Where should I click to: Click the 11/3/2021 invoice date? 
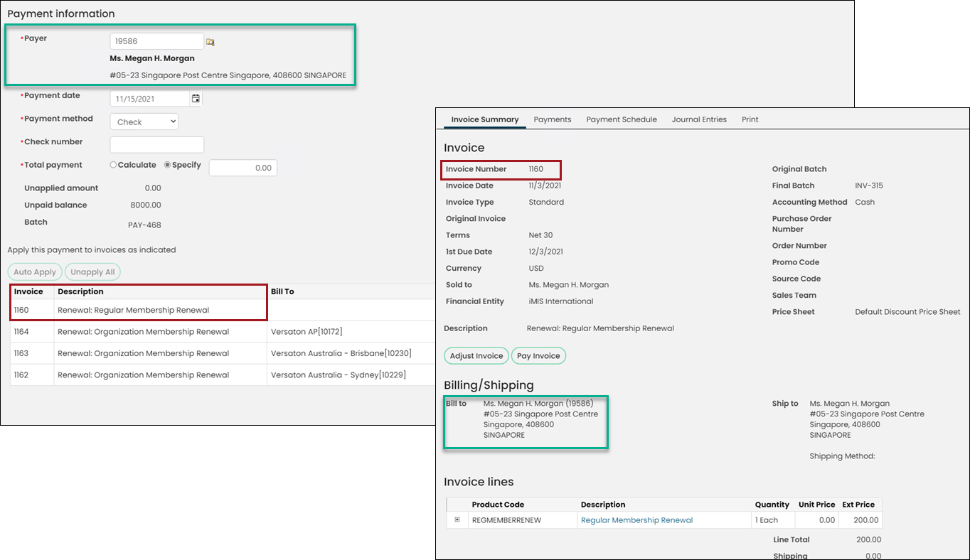[545, 185]
